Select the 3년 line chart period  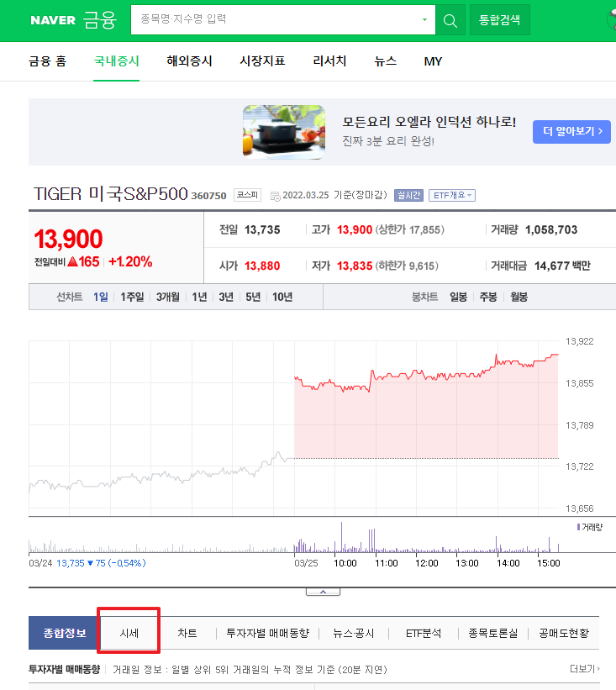pos(226,297)
